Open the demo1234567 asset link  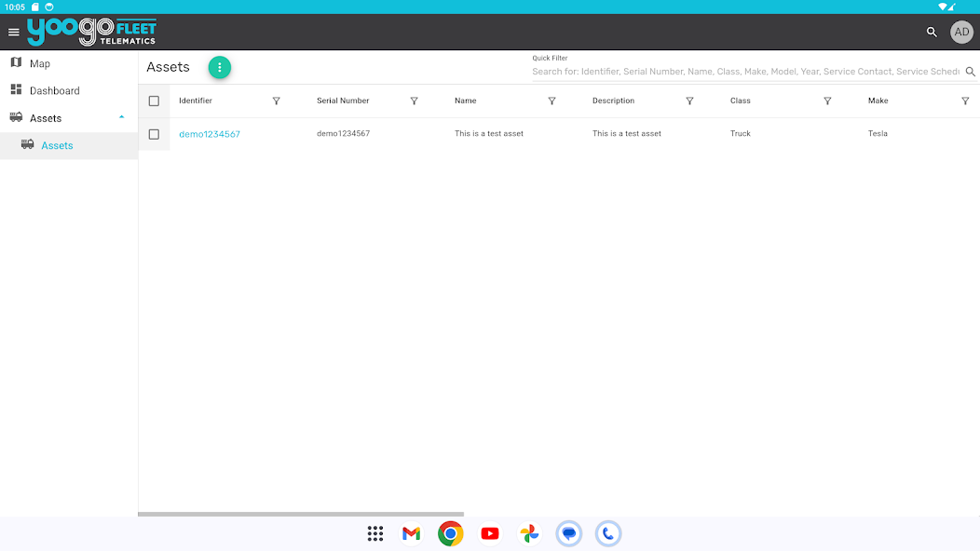point(210,134)
